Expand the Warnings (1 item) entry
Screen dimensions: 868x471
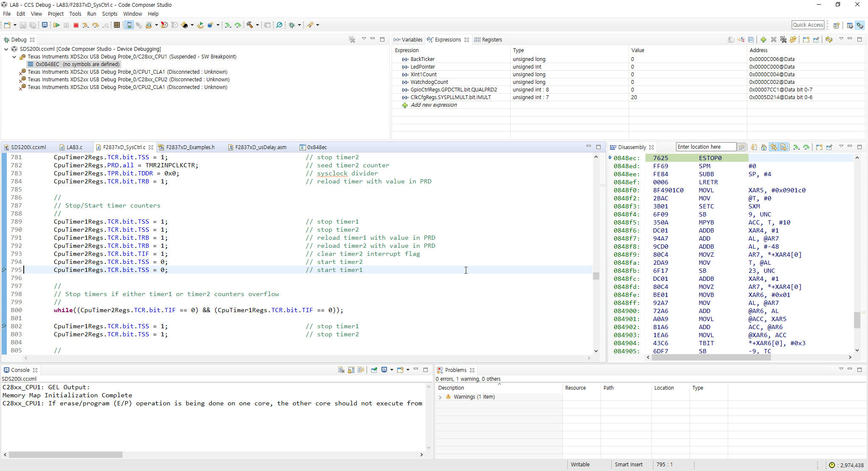440,397
